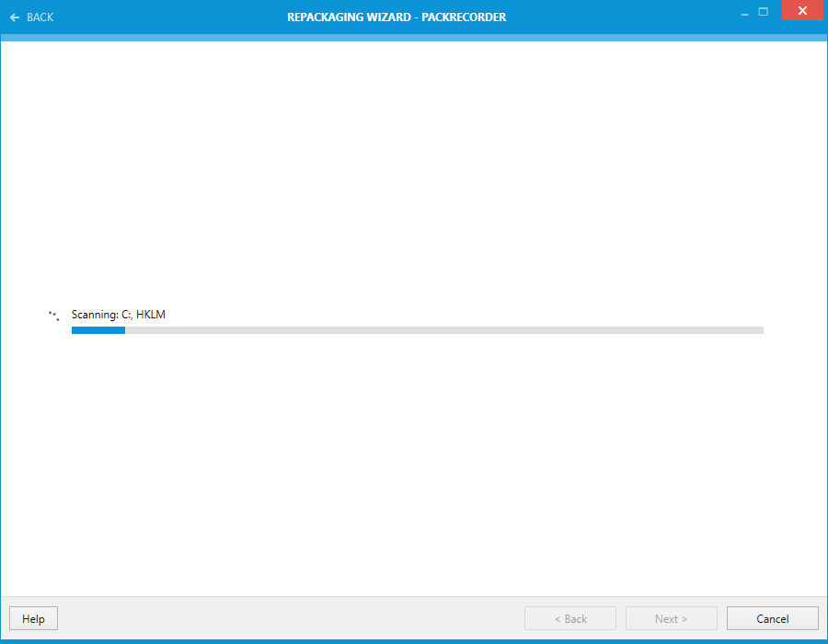Click the REPACKAGING WIZARD - PACKRECORDER title
Image resolution: width=828 pixels, height=644 pixels.
(397, 17)
